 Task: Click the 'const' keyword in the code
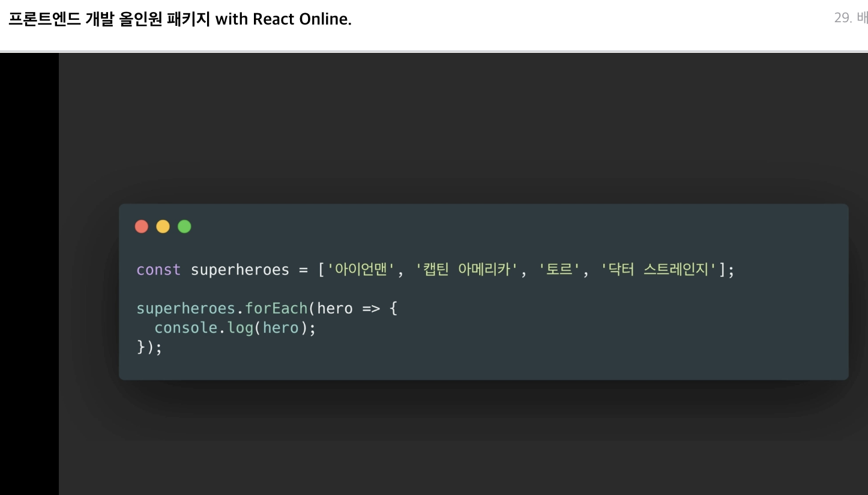(x=158, y=270)
